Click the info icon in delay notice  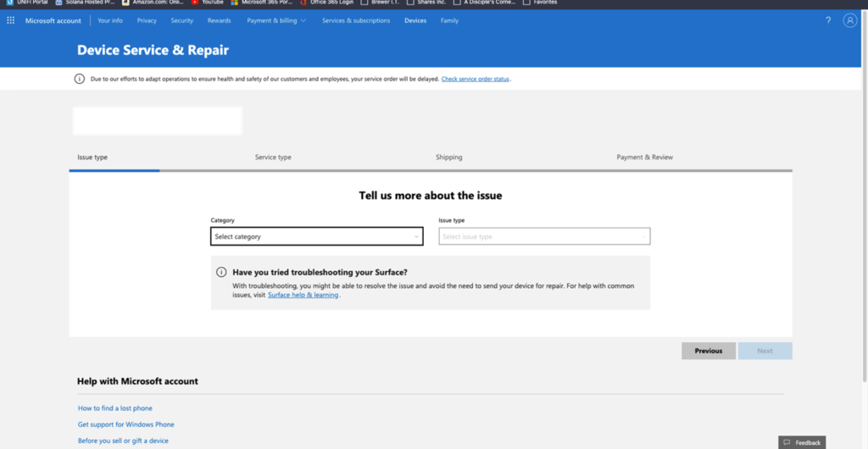(80, 79)
